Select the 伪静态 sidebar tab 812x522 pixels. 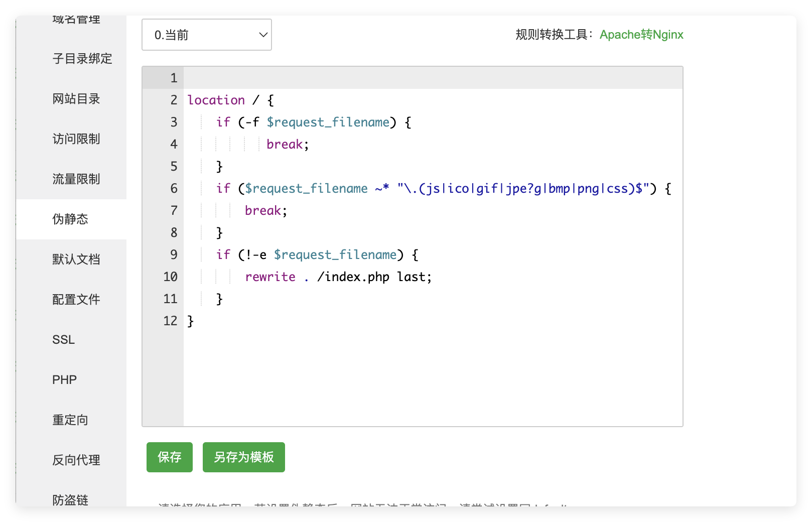pyautogui.click(x=71, y=219)
